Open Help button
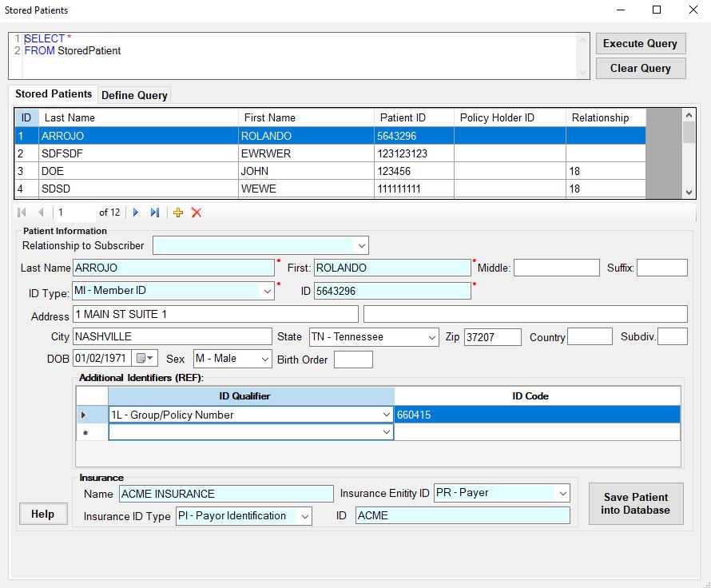 click(43, 514)
